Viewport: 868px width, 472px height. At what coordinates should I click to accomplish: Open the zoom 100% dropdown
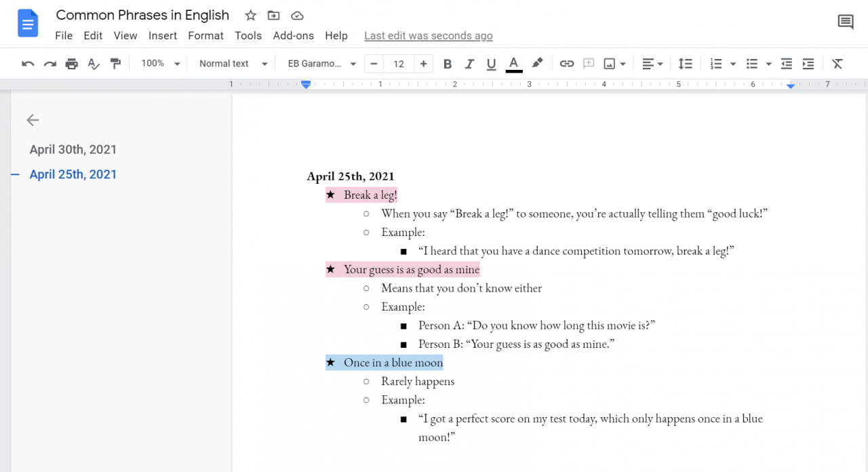161,64
